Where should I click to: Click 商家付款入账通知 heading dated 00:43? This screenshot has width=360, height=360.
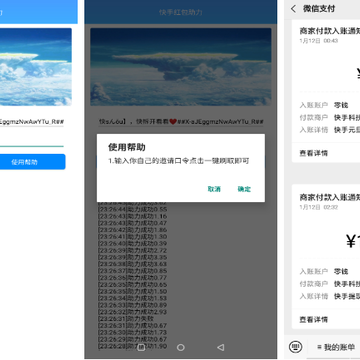(x=330, y=31)
